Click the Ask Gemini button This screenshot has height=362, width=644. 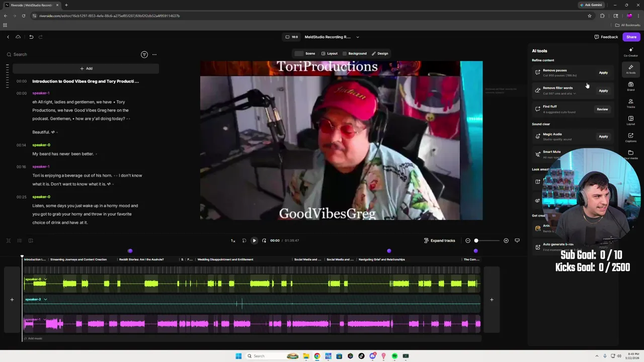591,5
